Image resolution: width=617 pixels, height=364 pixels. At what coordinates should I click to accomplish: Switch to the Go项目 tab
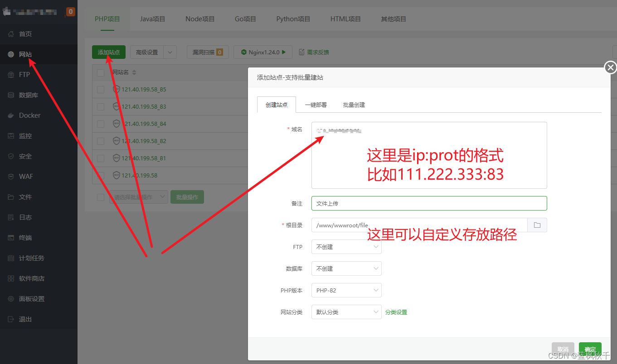click(245, 19)
